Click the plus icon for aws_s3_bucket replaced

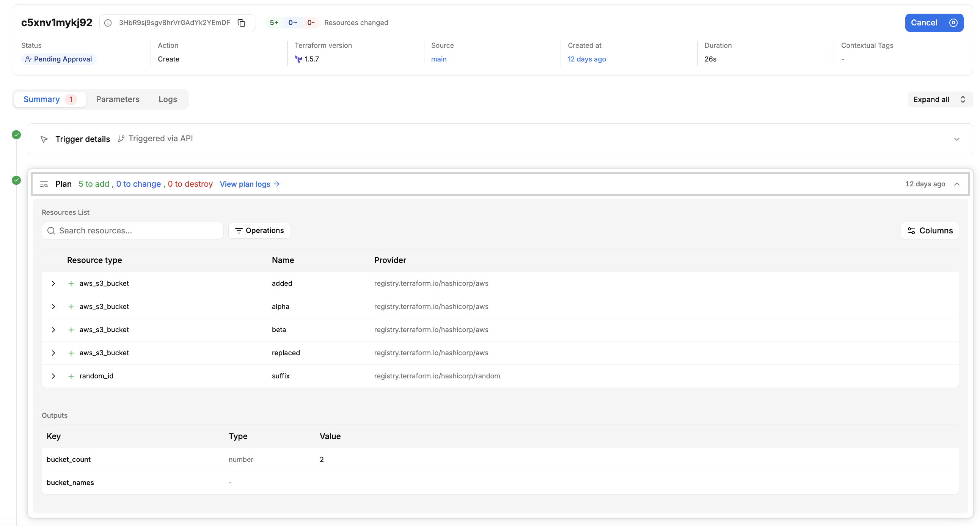(71, 353)
